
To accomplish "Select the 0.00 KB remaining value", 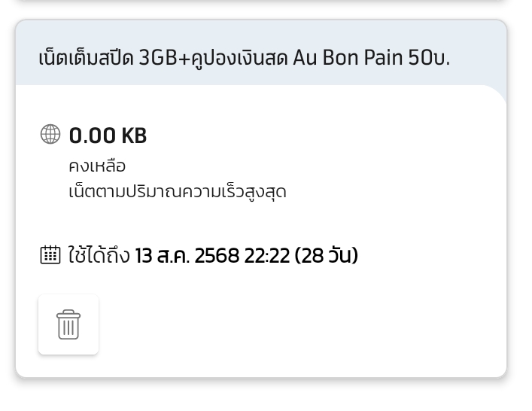I will [x=108, y=135].
